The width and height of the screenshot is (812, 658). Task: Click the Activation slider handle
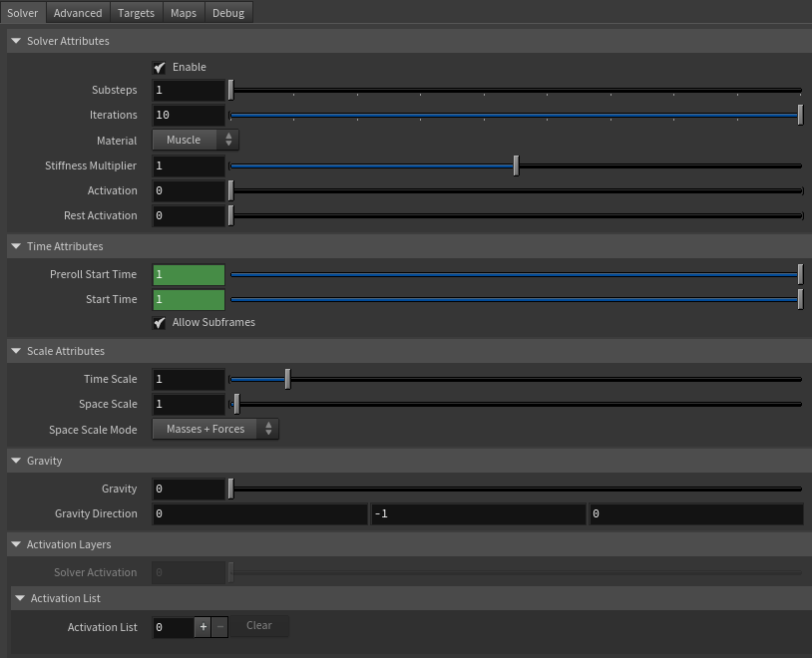coord(231,190)
